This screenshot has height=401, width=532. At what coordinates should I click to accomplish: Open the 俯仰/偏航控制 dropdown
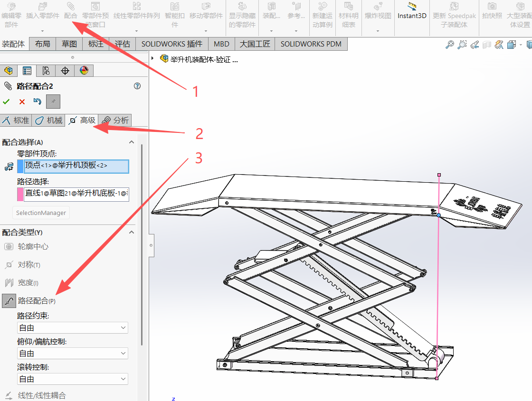(x=72, y=354)
